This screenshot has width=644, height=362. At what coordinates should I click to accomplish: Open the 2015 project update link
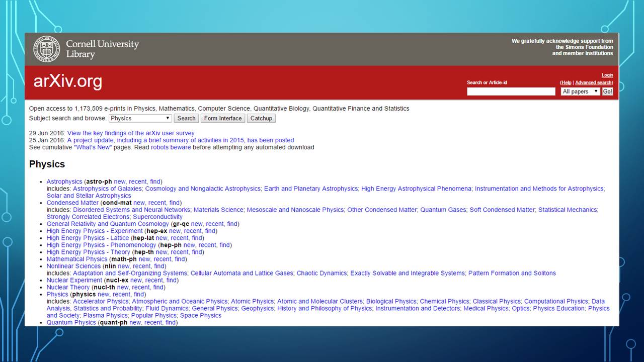[x=181, y=140]
